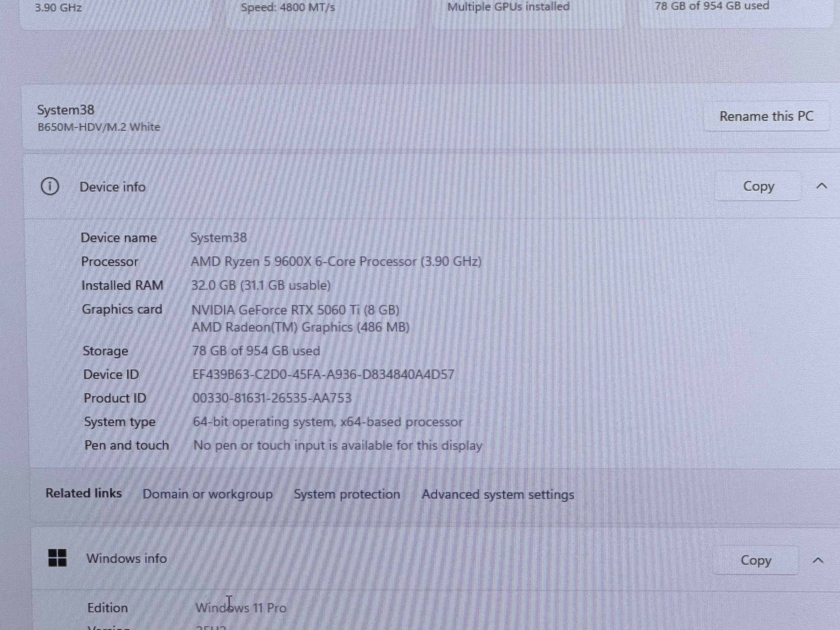Image resolution: width=840 pixels, height=630 pixels.
Task: Select AMD Radeon(TM) Graphics (486 MB) text
Action: click(x=301, y=327)
